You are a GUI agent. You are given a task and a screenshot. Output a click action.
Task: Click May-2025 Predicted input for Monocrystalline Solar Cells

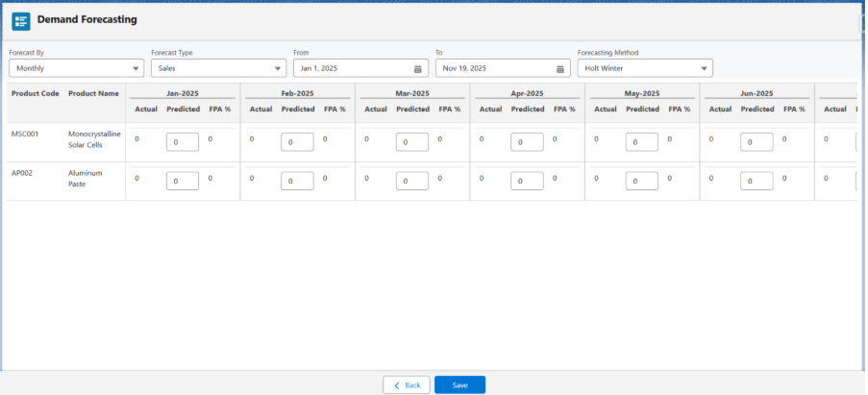(x=641, y=141)
